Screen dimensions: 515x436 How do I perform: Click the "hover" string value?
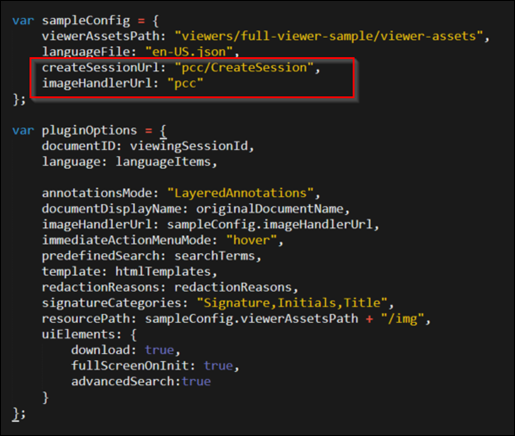[252, 240]
